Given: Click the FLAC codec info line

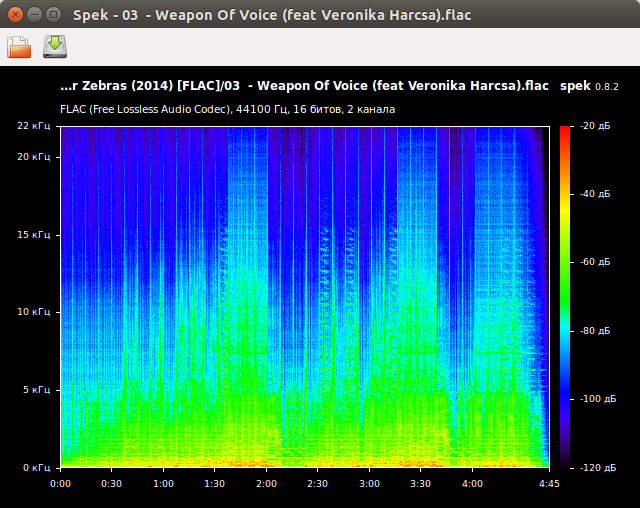Looking at the screenshot, I should pos(227,109).
